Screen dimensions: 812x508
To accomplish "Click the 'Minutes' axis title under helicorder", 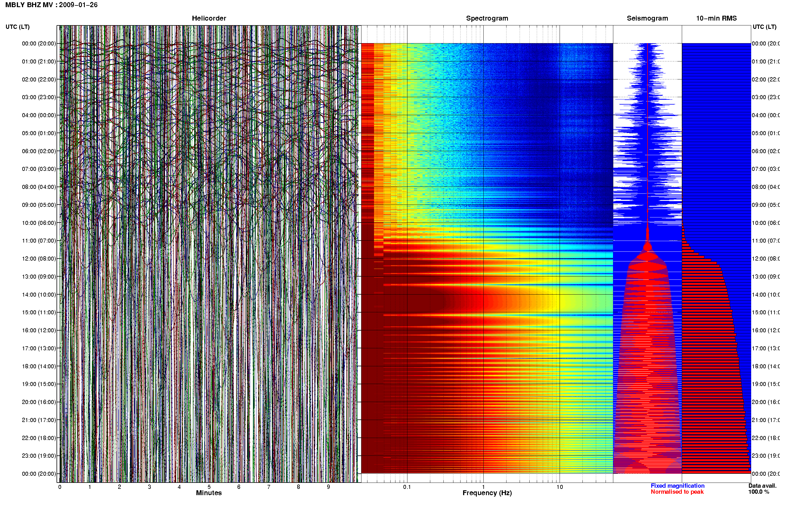I will pos(209,493).
